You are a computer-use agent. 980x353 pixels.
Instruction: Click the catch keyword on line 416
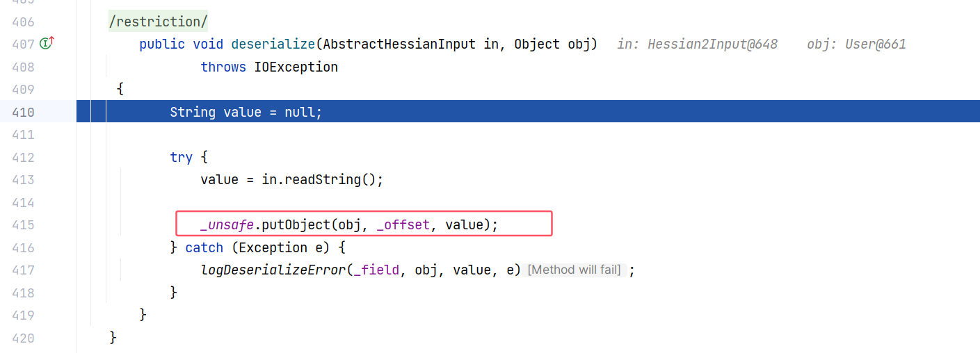coord(204,247)
